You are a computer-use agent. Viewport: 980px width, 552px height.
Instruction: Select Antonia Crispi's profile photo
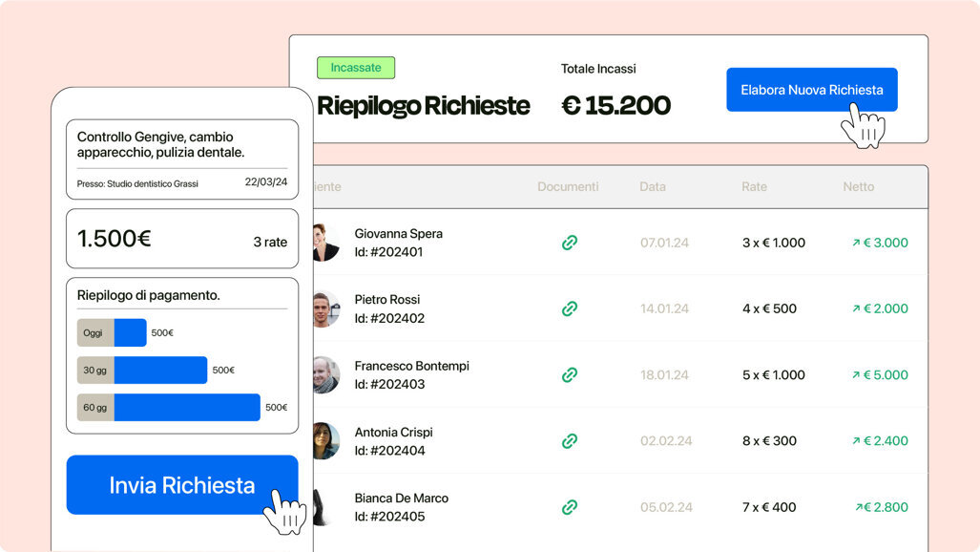[x=326, y=441]
